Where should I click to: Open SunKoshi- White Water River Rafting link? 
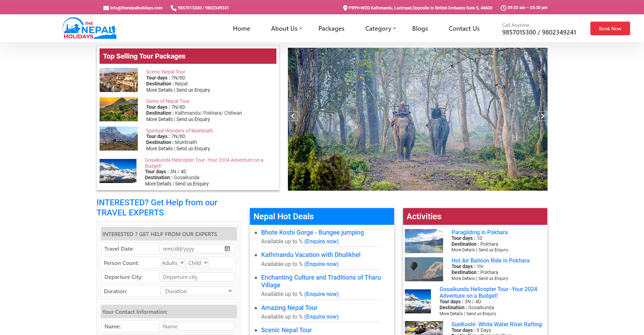[x=497, y=324]
